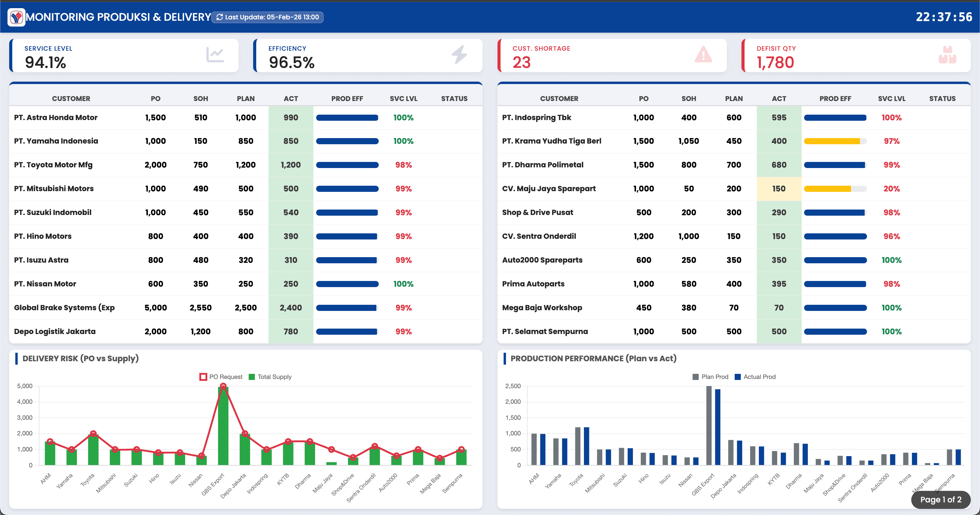Select the PT. Astra Honda Motor customer name
Viewport: 980px width, 515px height.
tap(56, 118)
